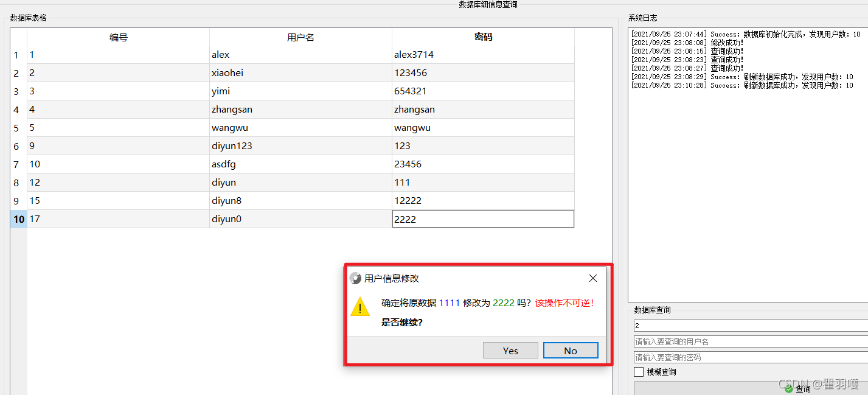
Task: Click username cell diyun8
Action: 300,201
